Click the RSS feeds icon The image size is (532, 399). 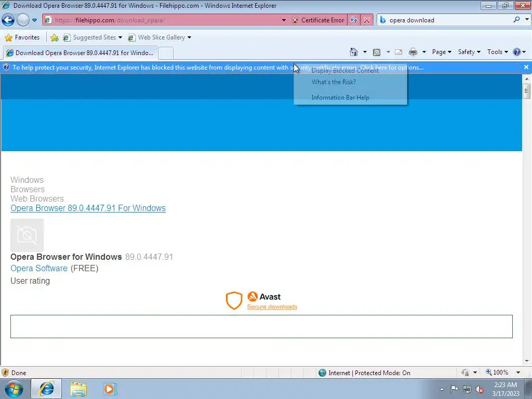(x=377, y=52)
